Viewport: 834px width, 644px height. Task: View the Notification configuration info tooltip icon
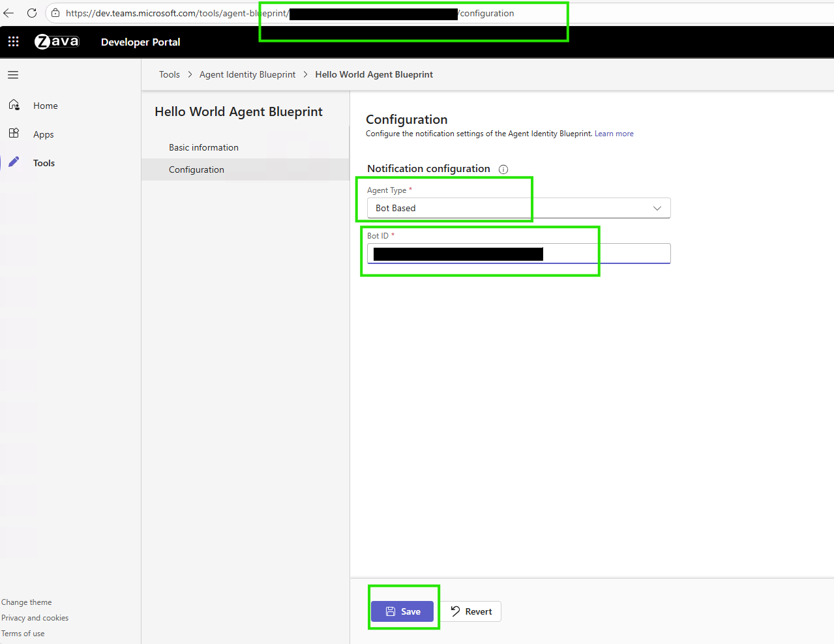503,169
